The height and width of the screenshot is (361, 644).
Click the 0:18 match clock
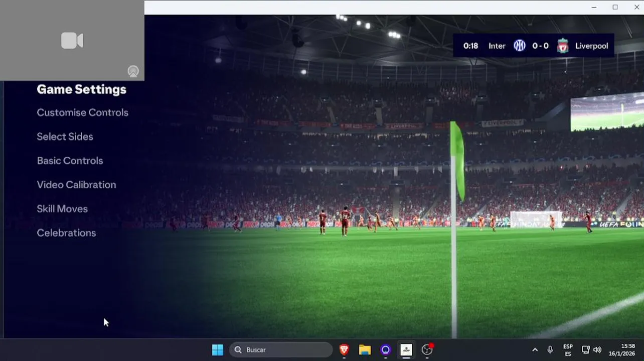(x=470, y=46)
